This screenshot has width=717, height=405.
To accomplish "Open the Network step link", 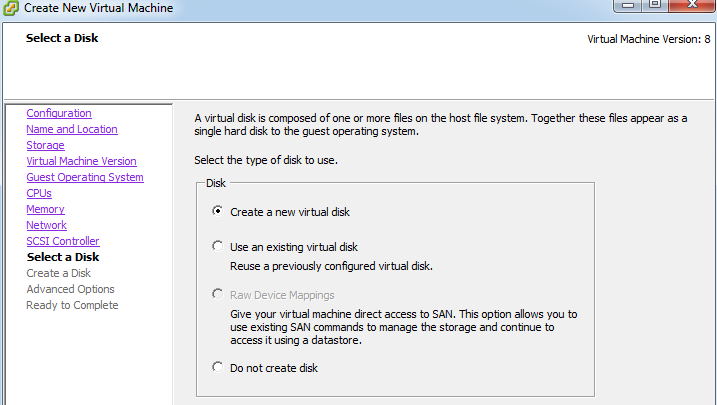I will pyautogui.click(x=47, y=225).
